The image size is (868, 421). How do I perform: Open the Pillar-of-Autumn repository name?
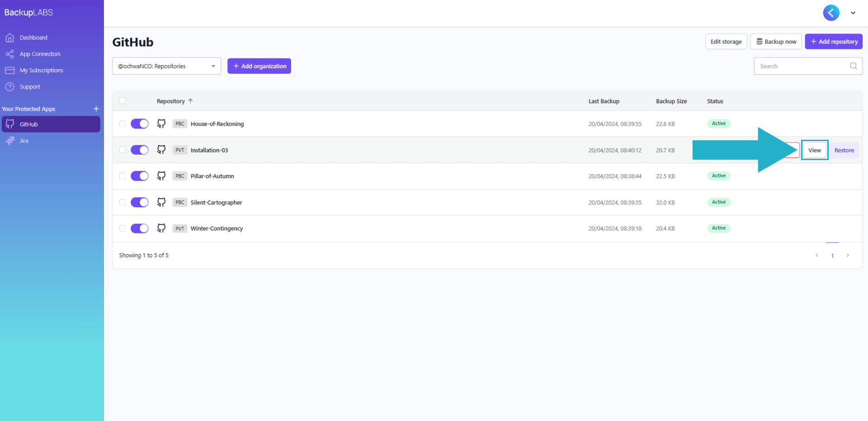coord(212,176)
